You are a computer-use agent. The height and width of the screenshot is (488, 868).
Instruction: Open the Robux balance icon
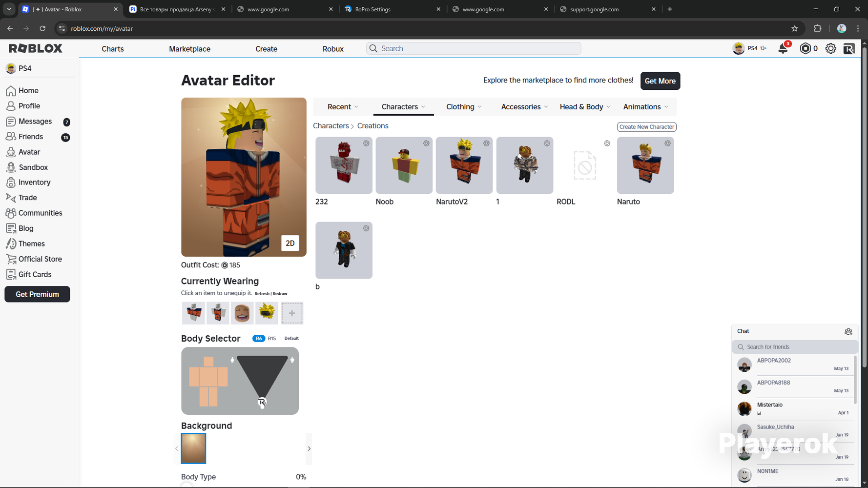(x=805, y=48)
